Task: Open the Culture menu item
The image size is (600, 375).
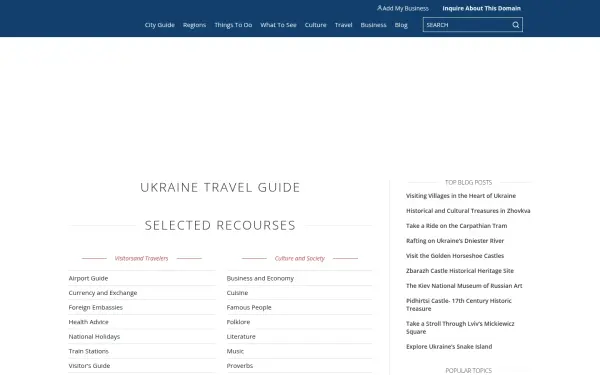Action: coord(315,25)
